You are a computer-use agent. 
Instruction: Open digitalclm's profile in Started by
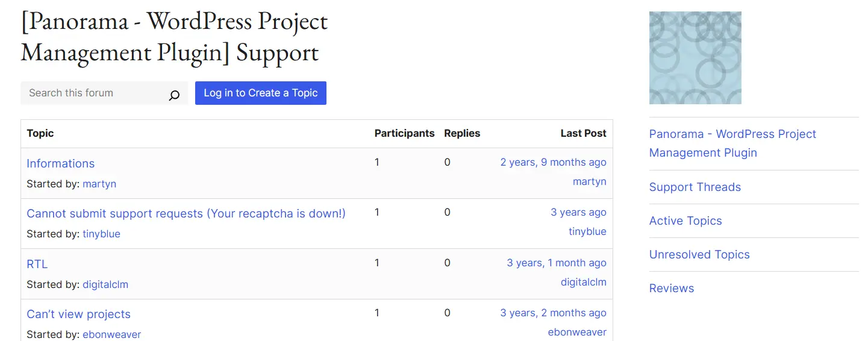(105, 284)
